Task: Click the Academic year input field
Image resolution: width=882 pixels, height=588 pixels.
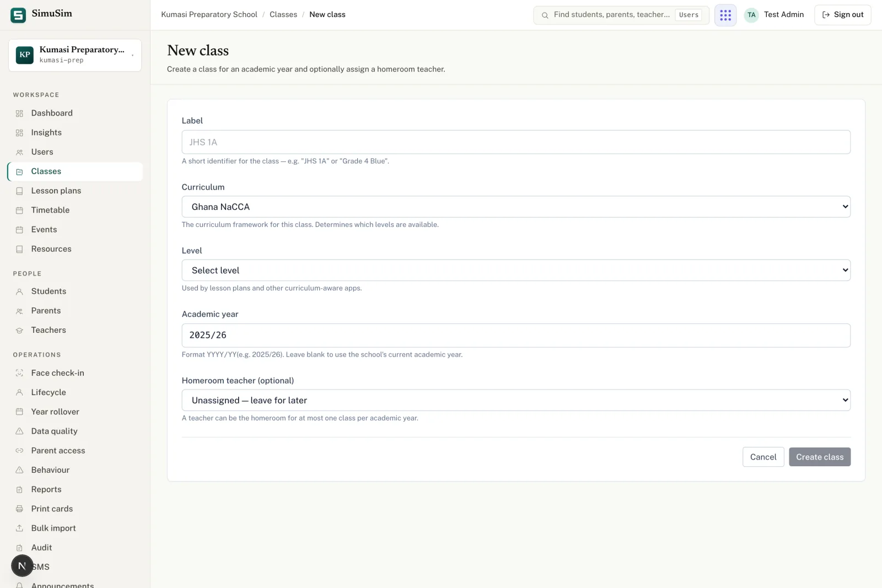Action: click(516, 335)
